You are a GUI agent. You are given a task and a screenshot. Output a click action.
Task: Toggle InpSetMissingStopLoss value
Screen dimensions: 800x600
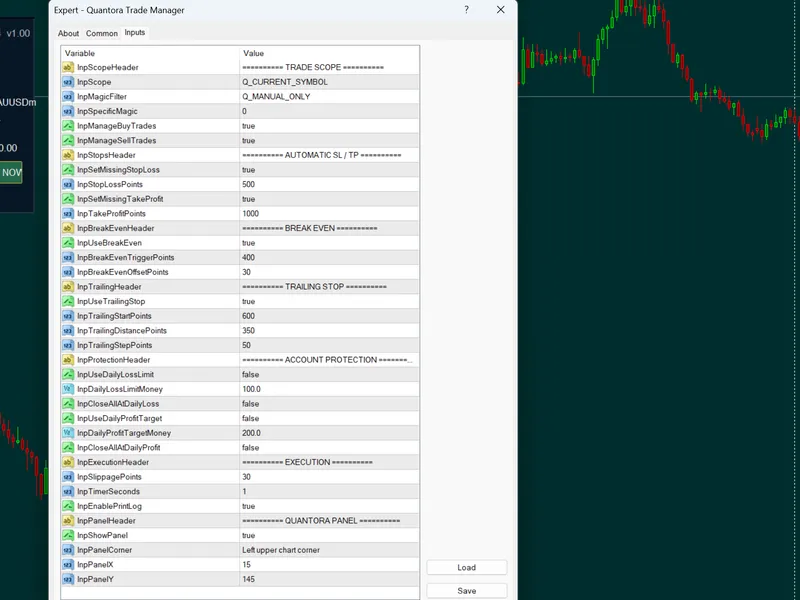tap(330, 170)
